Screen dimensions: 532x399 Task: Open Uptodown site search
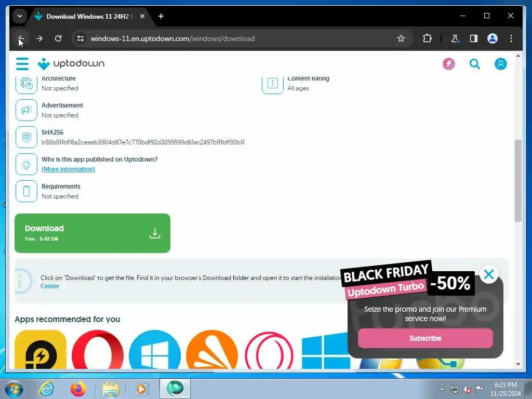click(475, 64)
